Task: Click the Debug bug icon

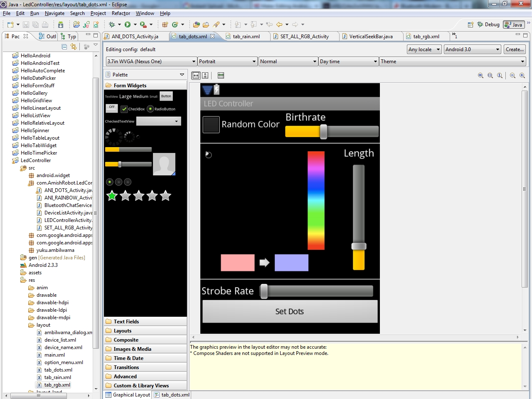Action: [x=111, y=25]
